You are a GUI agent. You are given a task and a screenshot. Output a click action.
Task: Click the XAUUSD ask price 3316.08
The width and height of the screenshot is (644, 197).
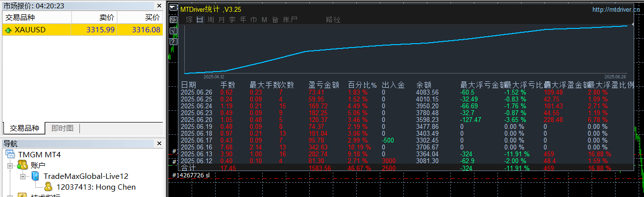pyautogui.click(x=146, y=30)
